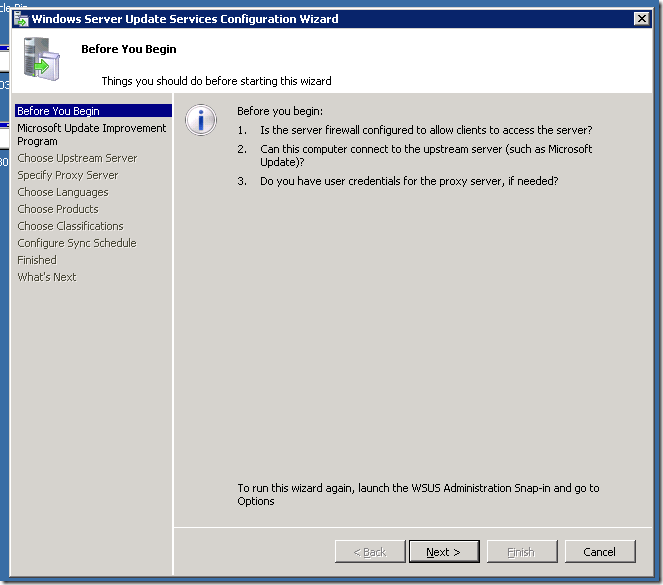
Task: Select Choose Languages in the sidebar
Action: coord(62,192)
